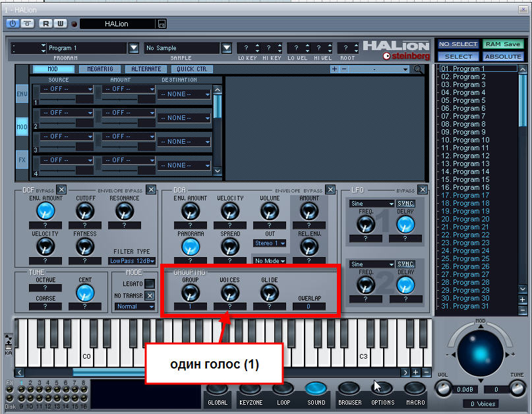Toggle DCF bypass checkbox
This screenshot has height=414, width=532.
(x=61, y=189)
